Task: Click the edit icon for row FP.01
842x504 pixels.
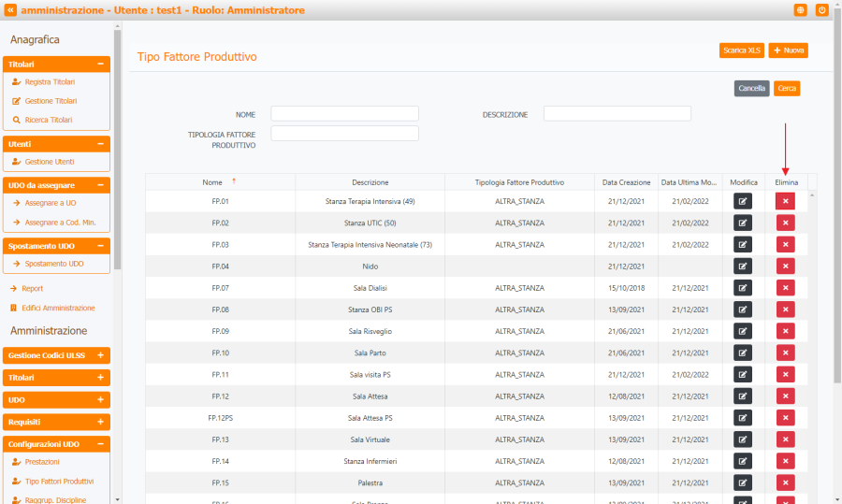Action: tap(742, 201)
